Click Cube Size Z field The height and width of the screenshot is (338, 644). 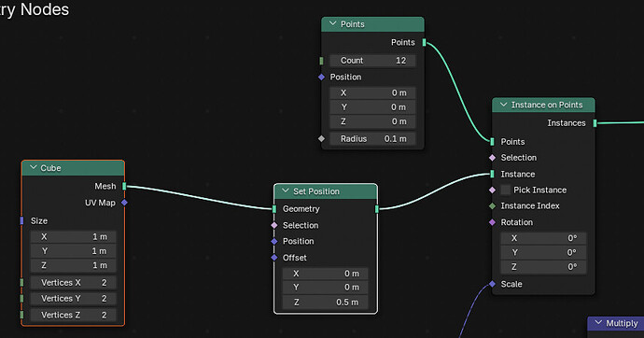pos(73,265)
